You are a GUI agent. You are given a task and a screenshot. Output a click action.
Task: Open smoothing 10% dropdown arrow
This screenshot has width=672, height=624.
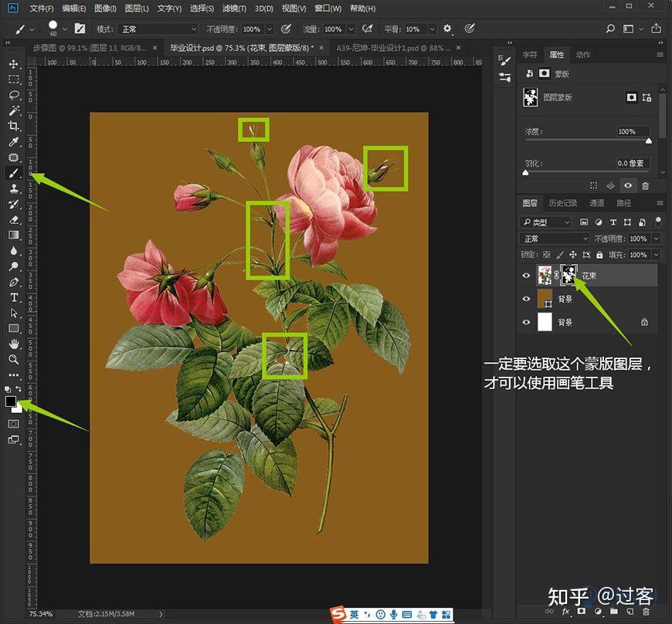[432, 29]
